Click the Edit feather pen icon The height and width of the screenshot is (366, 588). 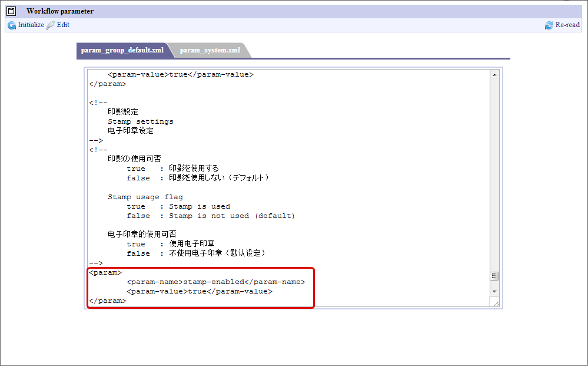point(51,25)
